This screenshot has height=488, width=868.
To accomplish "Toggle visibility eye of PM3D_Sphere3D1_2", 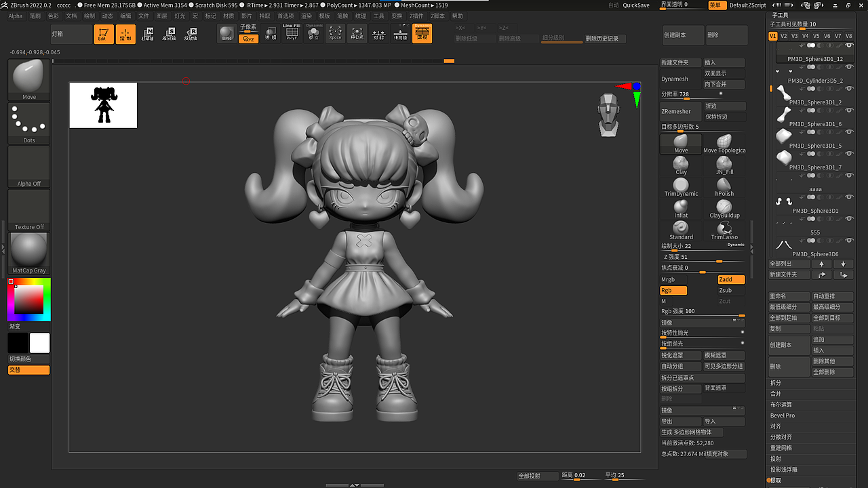I will coord(849,89).
